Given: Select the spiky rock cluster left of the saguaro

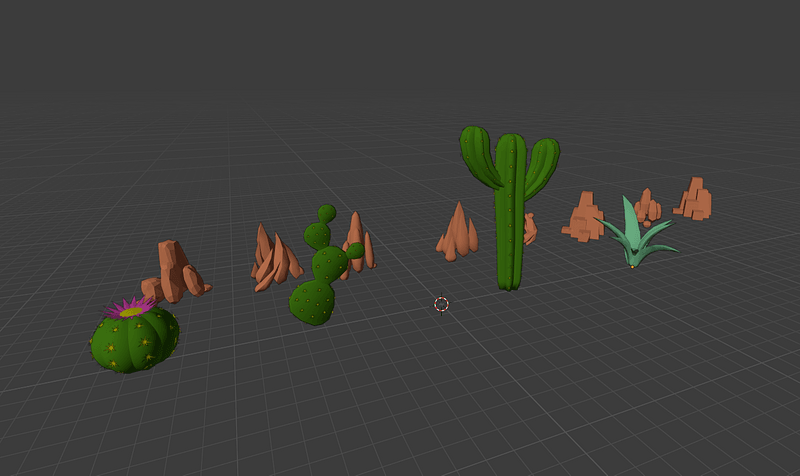Looking at the screenshot, I should tap(457, 231).
